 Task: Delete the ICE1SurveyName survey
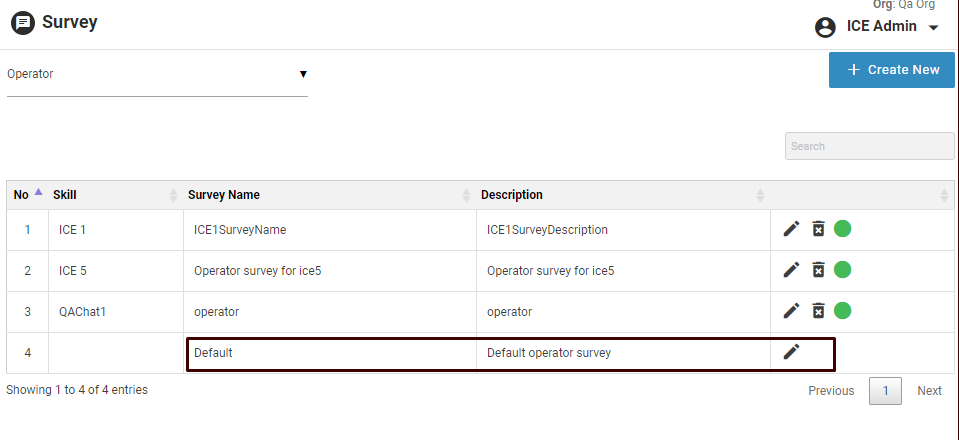pyautogui.click(x=818, y=229)
